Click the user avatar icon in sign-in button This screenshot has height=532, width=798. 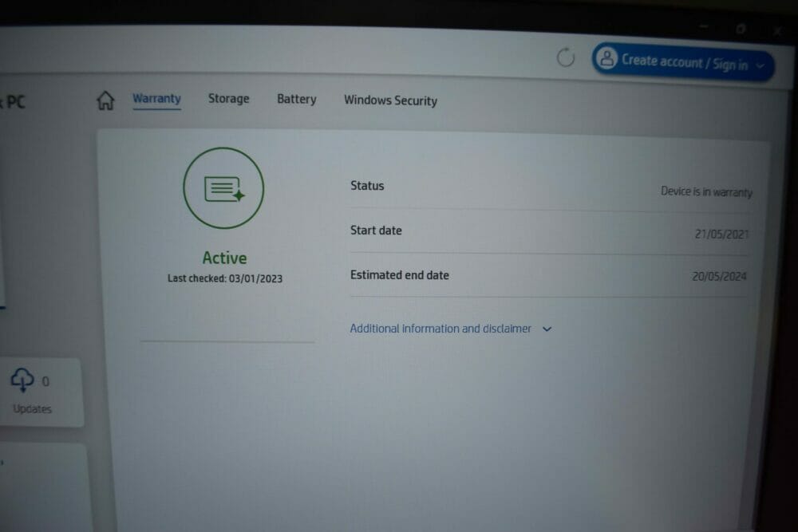point(606,58)
